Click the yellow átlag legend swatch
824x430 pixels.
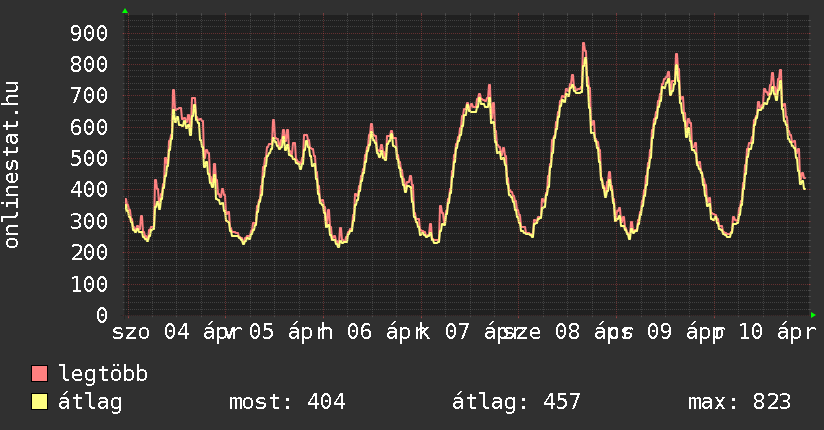[40, 402]
